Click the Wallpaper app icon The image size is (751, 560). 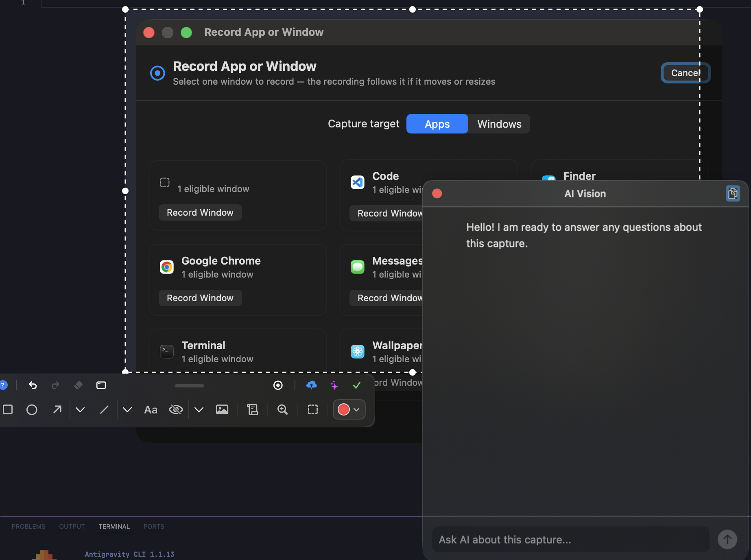358,352
